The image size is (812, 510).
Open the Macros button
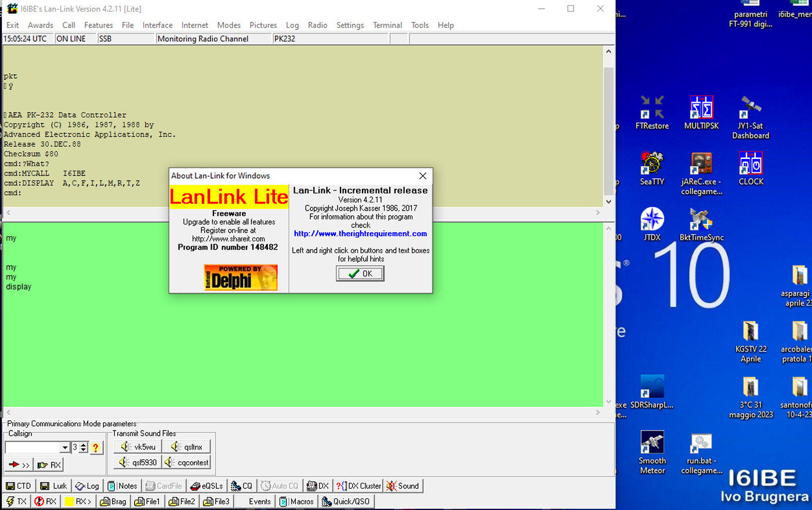(296, 501)
